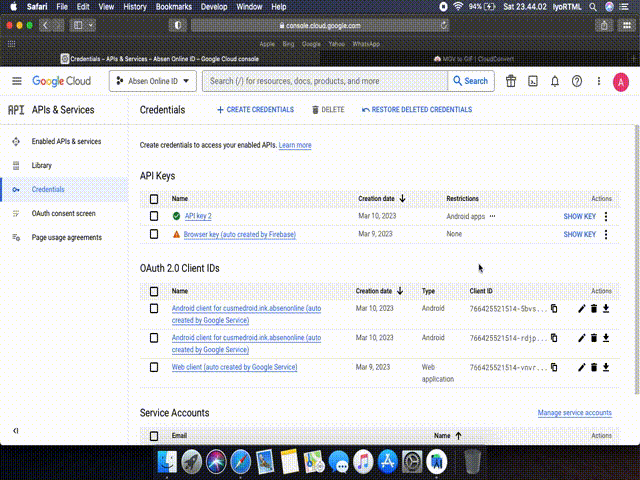Screen dimensions: 640x480
Task: Delete the second Android client (rdjp)
Action: 594,338
